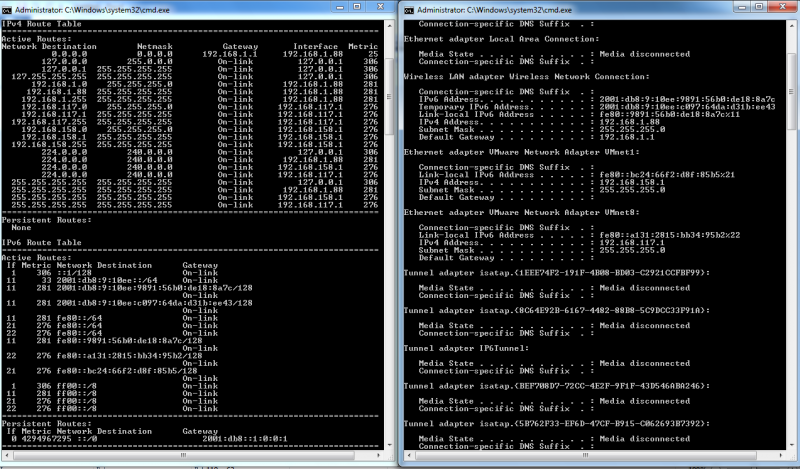Close the left cmd window
This screenshot has height=469, width=800.
click(380, 7)
